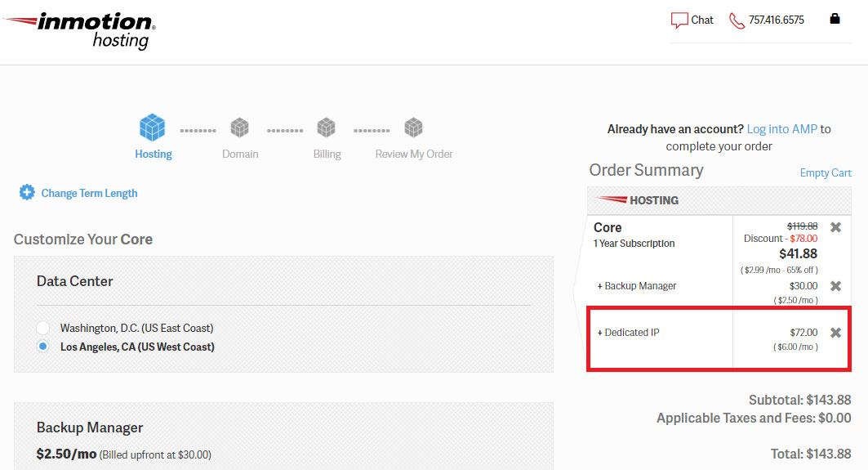This screenshot has height=470, width=868.
Task: Remove Dedicated IP from the cart
Action: click(836, 333)
